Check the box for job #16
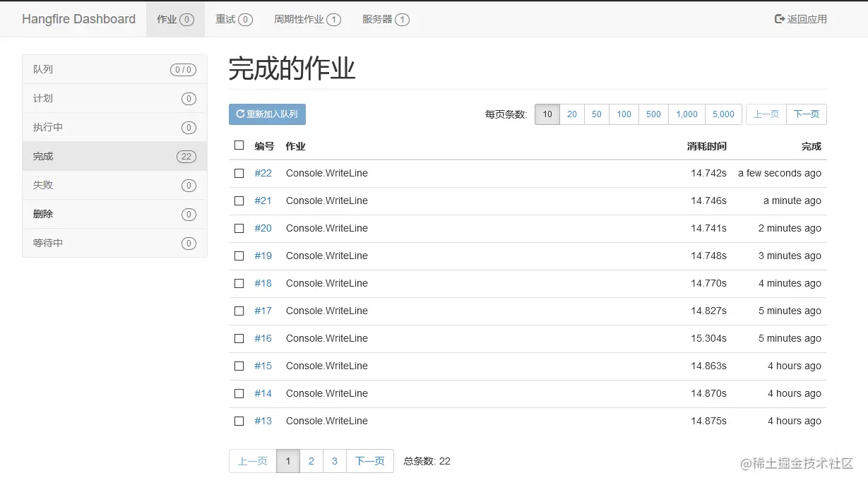 (x=239, y=338)
